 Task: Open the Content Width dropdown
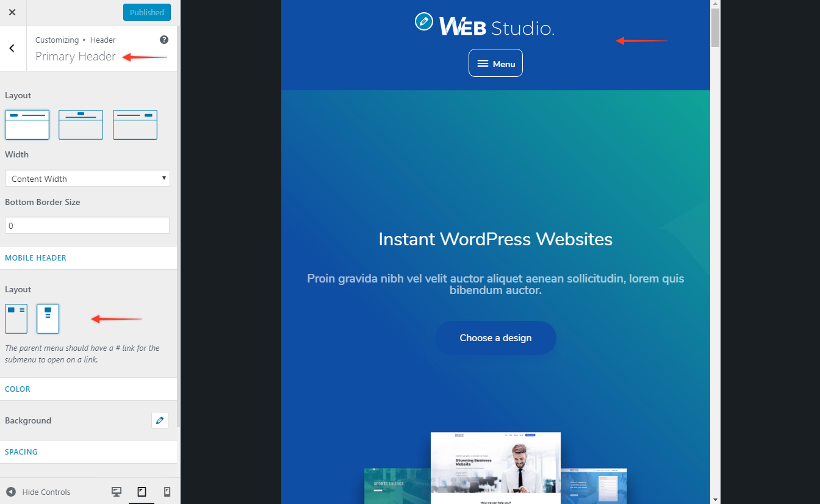pos(87,178)
